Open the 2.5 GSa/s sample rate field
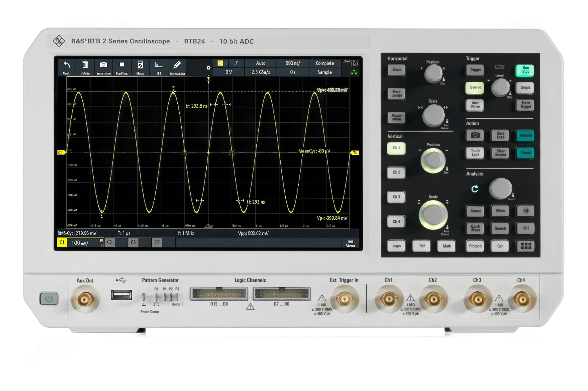Screen dimensions: 588x391 [261, 72]
